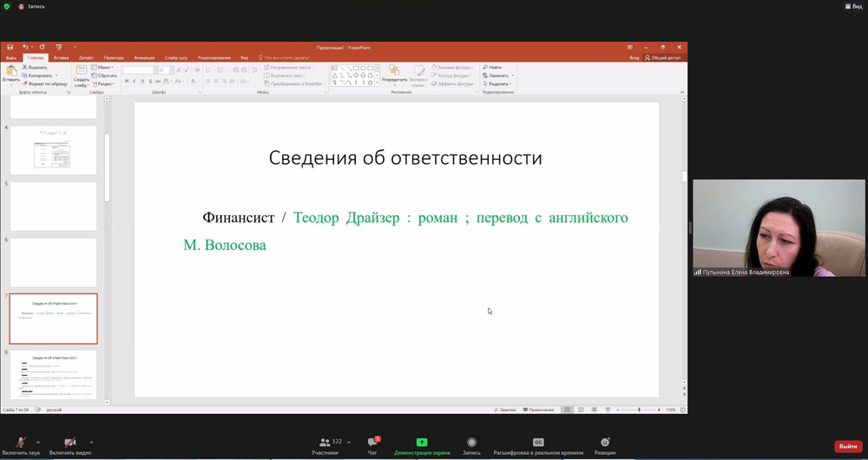
Task: Toggle the Notes (Заметки) pane in status bar
Action: tap(505, 410)
